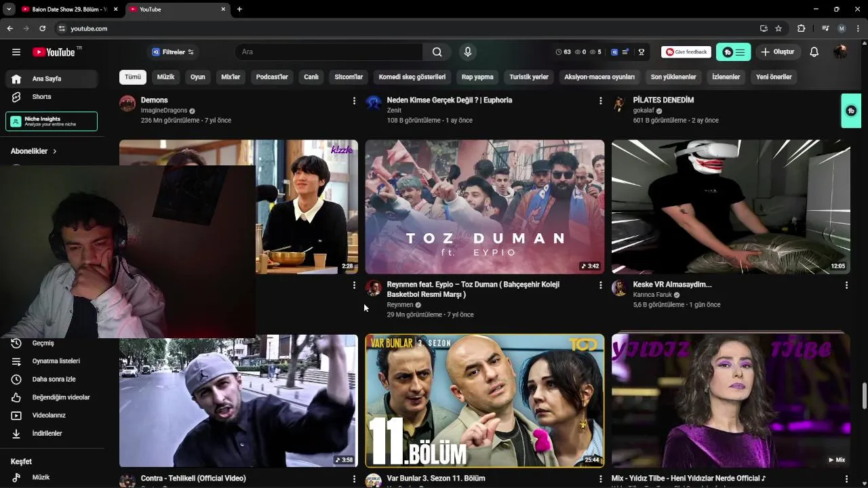Open the Chrome extensions puzzle icon
868x488 pixels.
(x=801, y=28)
